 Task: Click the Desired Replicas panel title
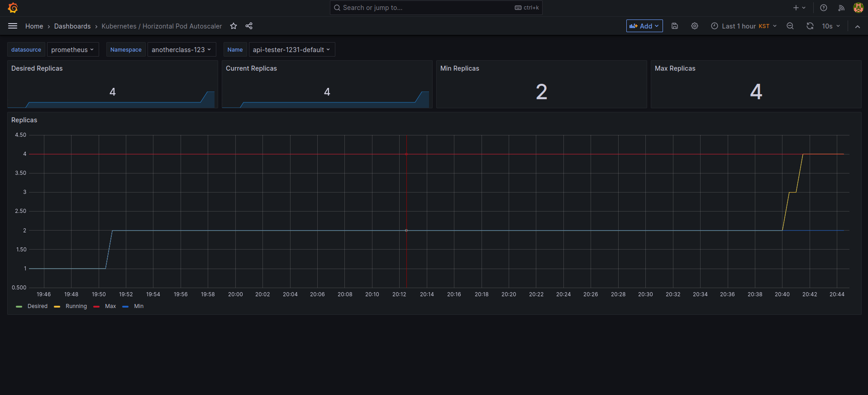(37, 68)
